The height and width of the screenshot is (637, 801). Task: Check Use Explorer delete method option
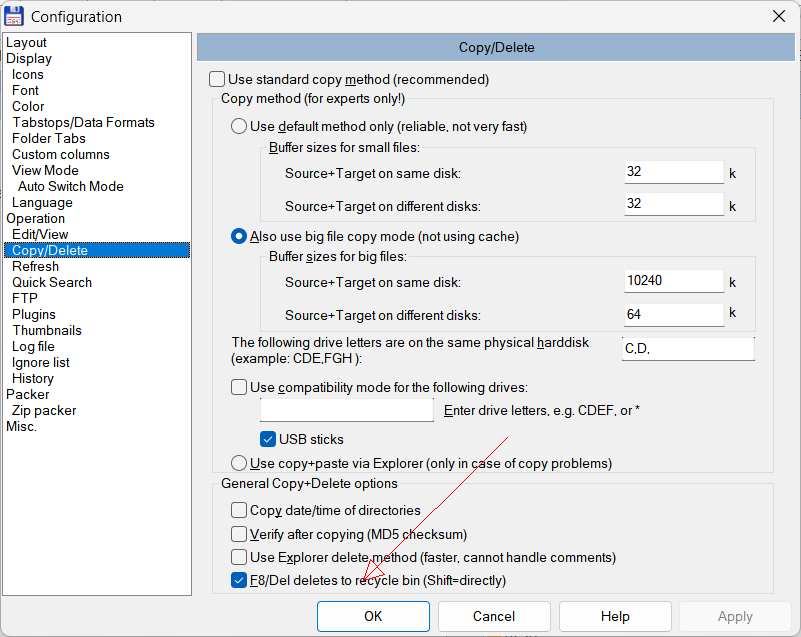point(239,557)
